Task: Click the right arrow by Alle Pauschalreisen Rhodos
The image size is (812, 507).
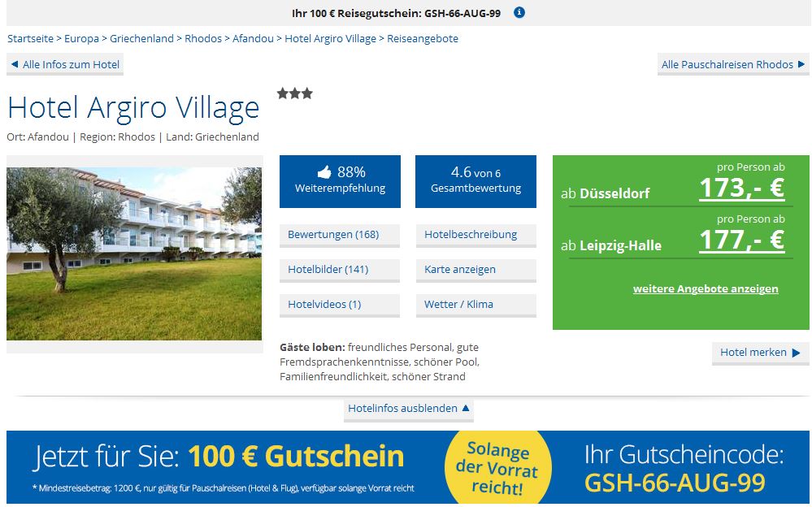Action: (x=801, y=64)
